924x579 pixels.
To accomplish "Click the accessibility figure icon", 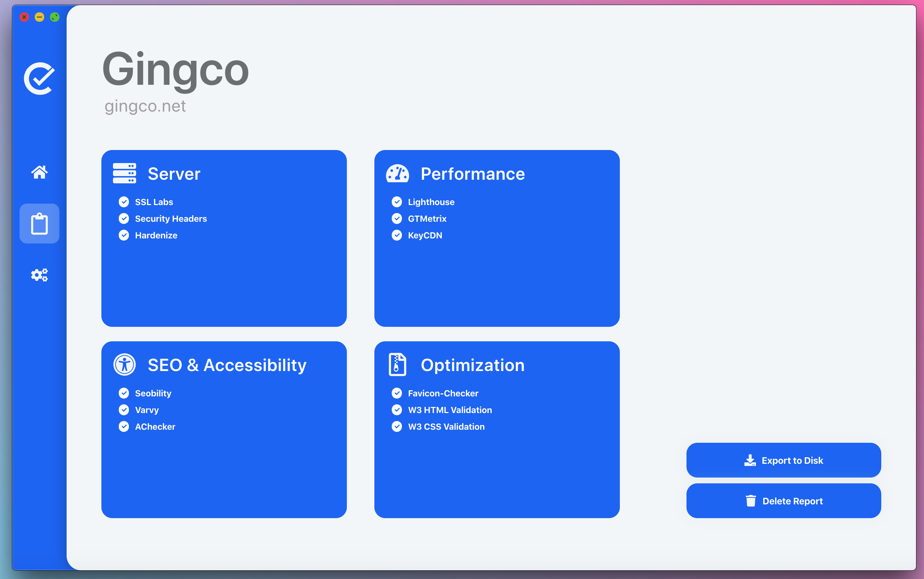I will tap(124, 365).
